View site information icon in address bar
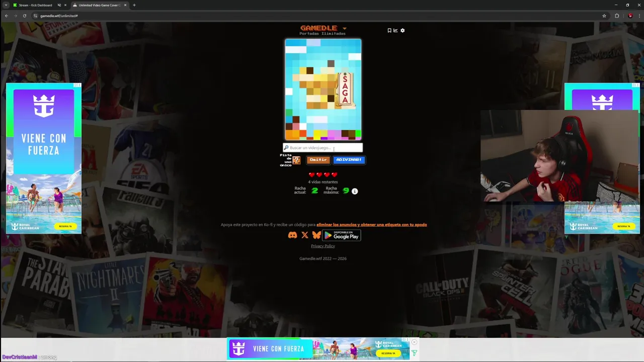 tap(35, 16)
